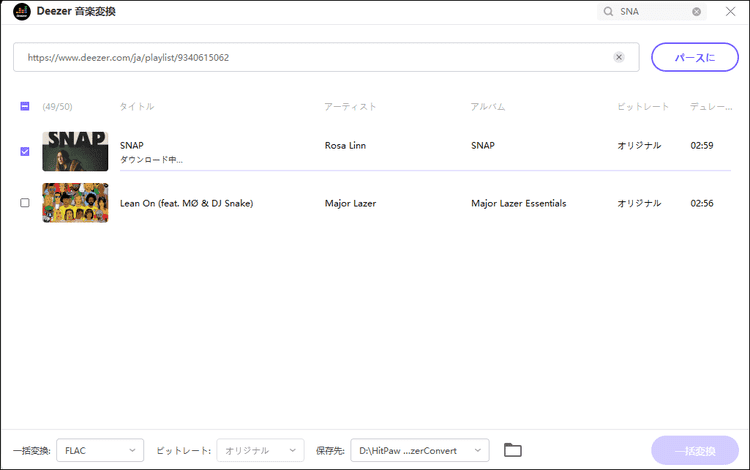Click the Major Lazer Essentials album
Screen dimensions: 750x470
click(x=518, y=203)
